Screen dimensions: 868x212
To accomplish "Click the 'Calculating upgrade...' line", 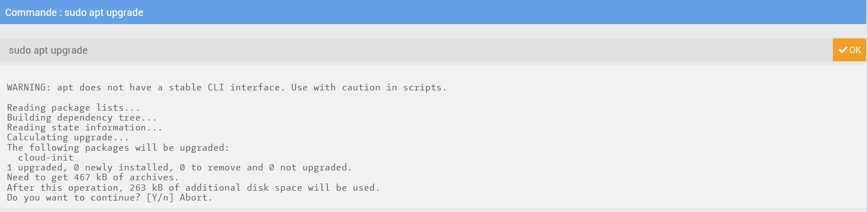I will pyautogui.click(x=68, y=137).
